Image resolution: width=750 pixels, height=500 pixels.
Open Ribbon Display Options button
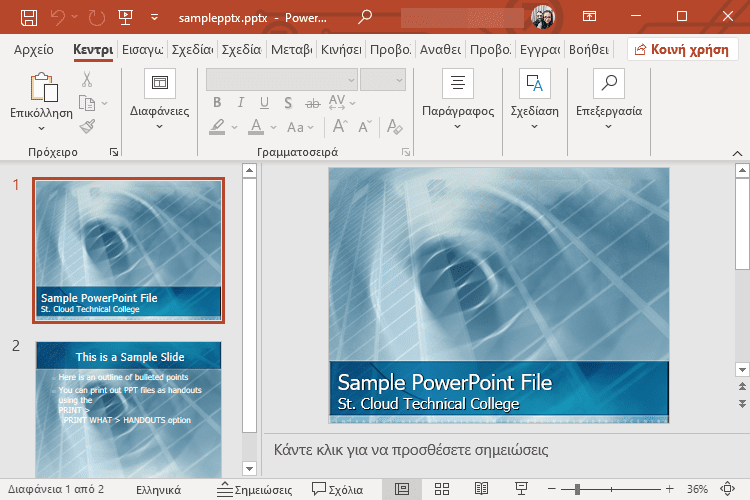pyautogui.click(x=589, y=17)
